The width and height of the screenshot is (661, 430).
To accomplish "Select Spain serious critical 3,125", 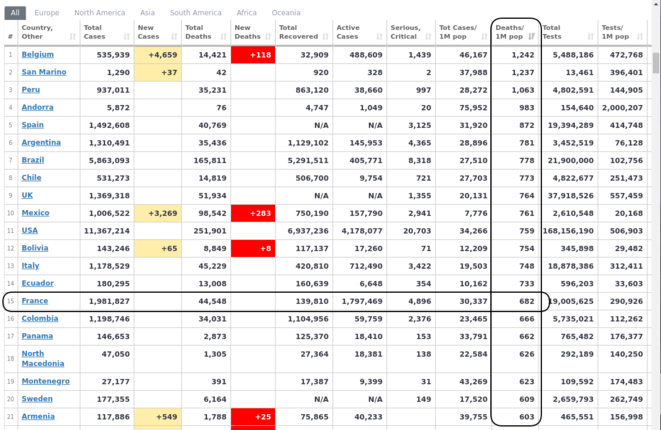I will click(x=419, y=125).
